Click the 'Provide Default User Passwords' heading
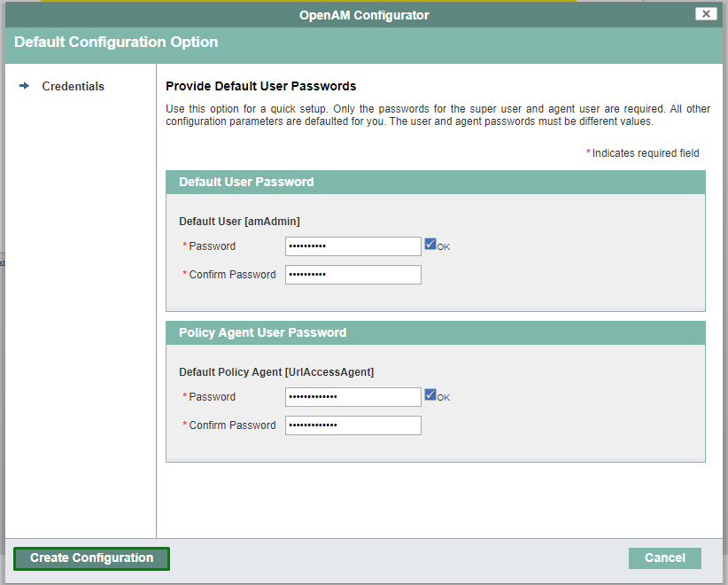The height and width of the screenshot is (585, 728). 261,87
